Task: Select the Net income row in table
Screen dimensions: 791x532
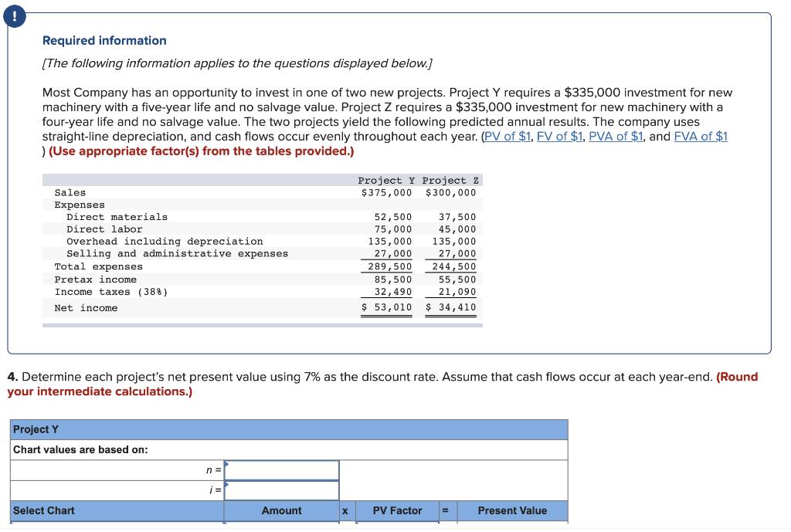Action: pos(85,308)
